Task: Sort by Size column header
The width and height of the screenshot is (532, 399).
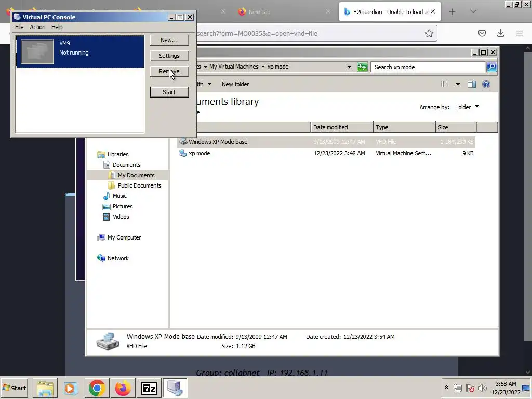Action: pyautogui.click(x=456, y=127)
